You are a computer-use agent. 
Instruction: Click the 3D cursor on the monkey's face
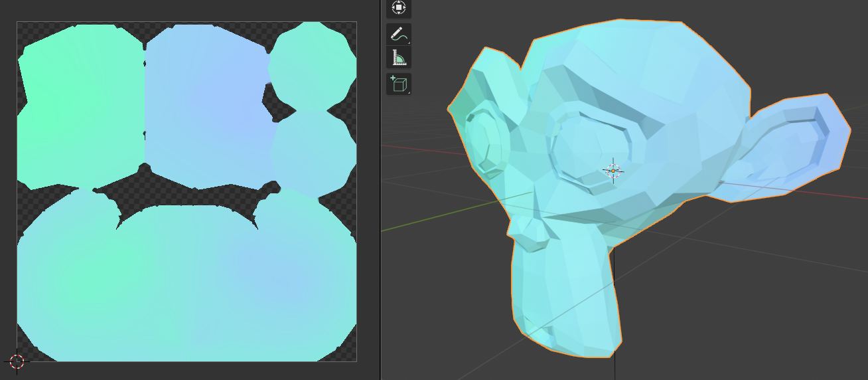[x=613, y=171]
